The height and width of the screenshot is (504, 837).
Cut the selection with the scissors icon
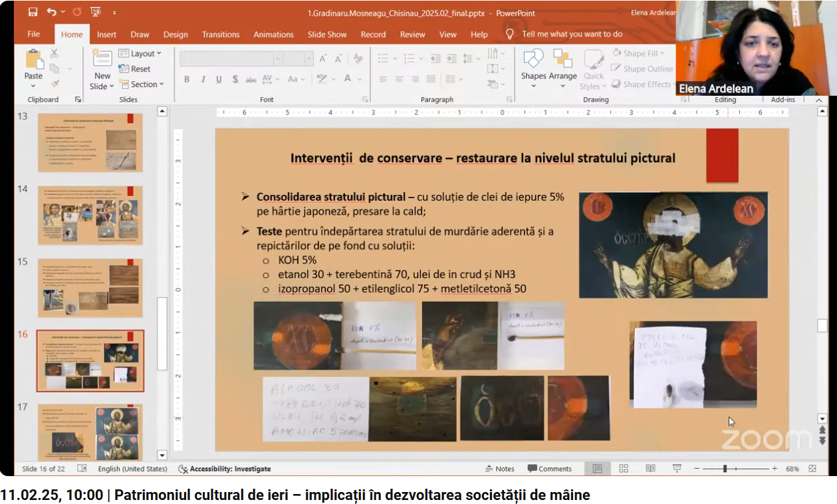[55, 53]
